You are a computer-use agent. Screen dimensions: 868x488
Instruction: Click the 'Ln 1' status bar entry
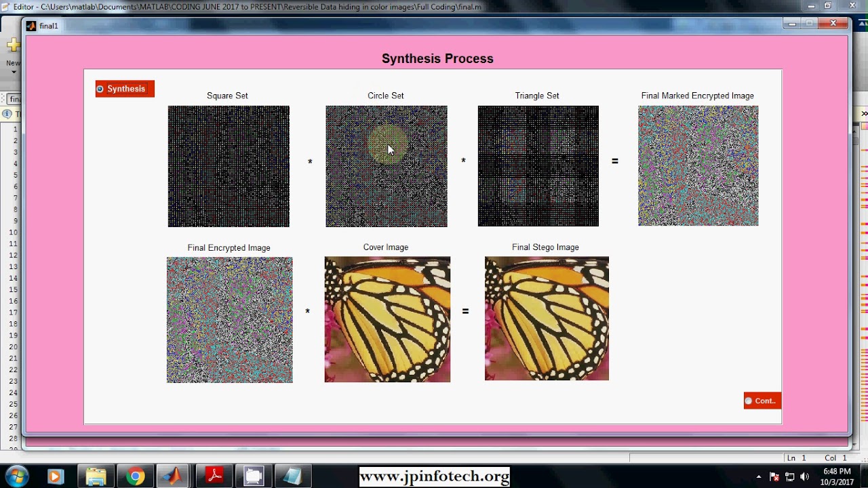click(796, 458)
